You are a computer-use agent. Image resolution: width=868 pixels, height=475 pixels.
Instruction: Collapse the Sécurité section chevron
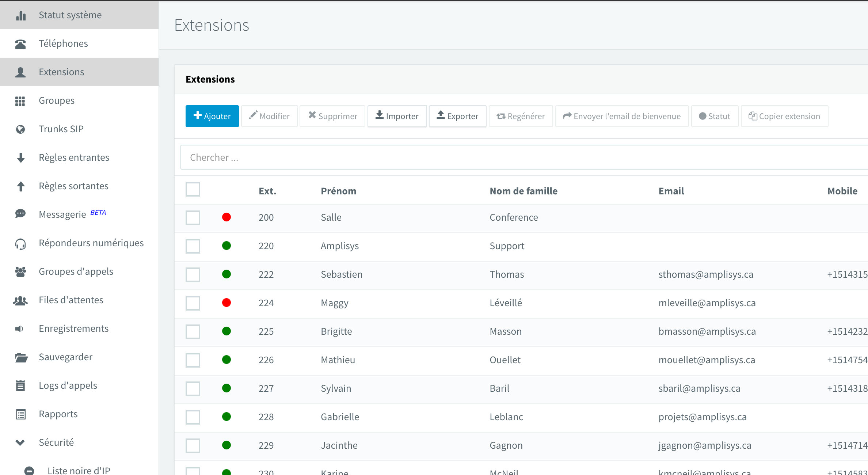click(x=20, y=443)
